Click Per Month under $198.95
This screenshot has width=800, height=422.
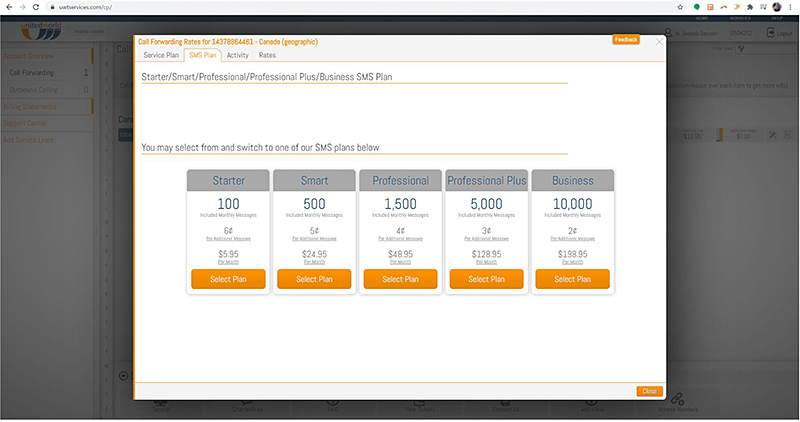572,262
